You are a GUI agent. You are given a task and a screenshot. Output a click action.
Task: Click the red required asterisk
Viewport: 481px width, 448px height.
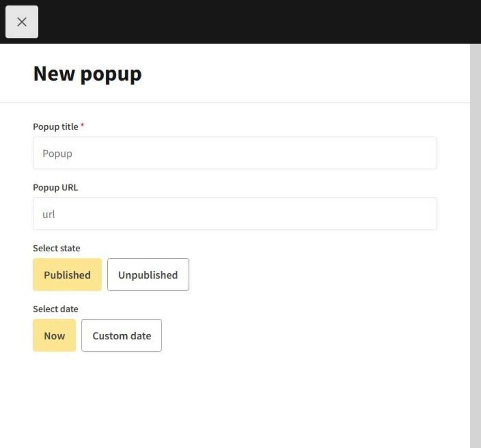click(82, 126)
